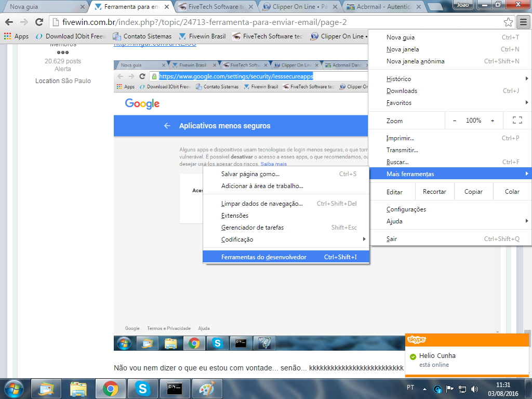Open Chrome from the Windows taskbar
This screenshot has height=399, width=532.
coord(110,389)
